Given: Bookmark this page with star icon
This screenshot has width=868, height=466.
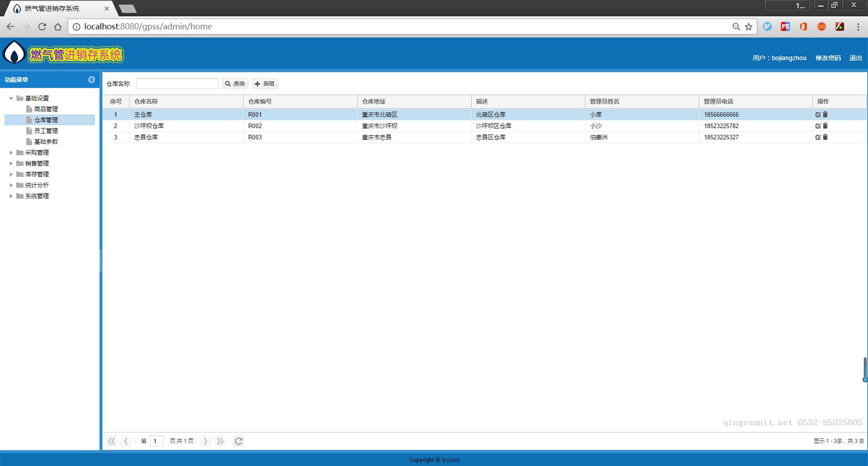Looking at the screenshot, I should click(749, 27).
